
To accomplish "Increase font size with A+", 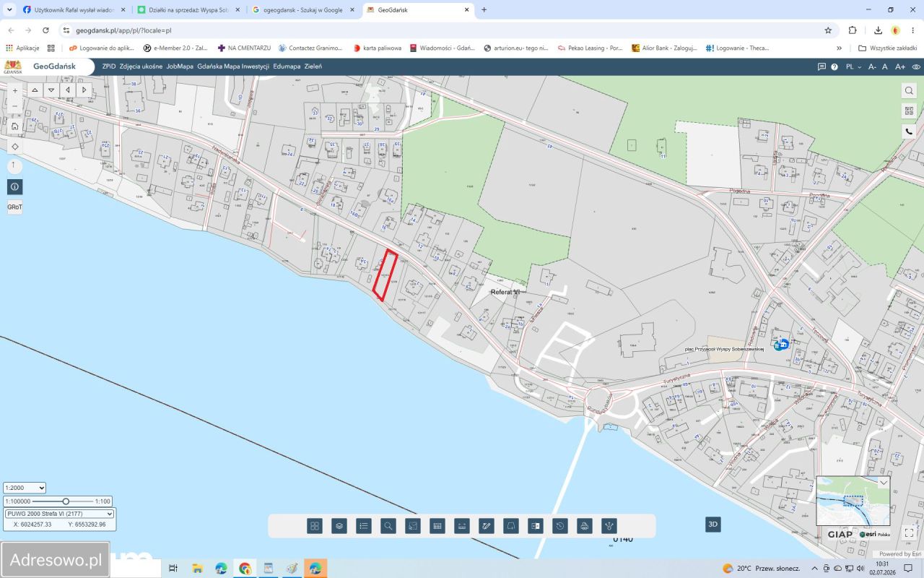I will tap(900, 66).
